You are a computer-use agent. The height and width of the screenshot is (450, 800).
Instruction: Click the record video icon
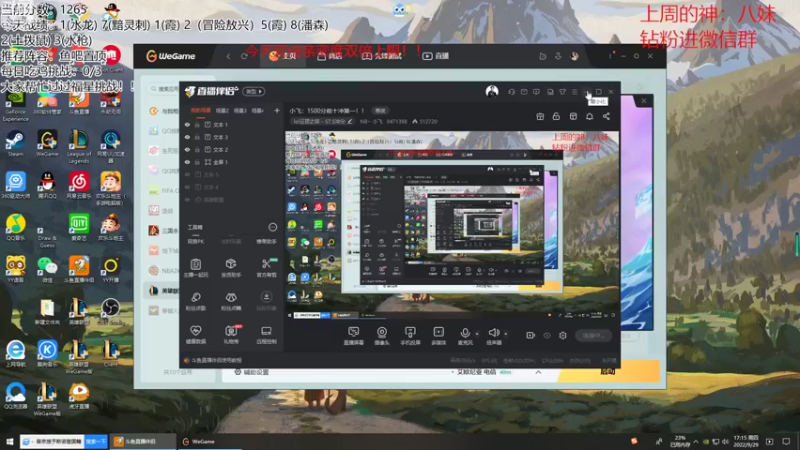pos(531,335)
